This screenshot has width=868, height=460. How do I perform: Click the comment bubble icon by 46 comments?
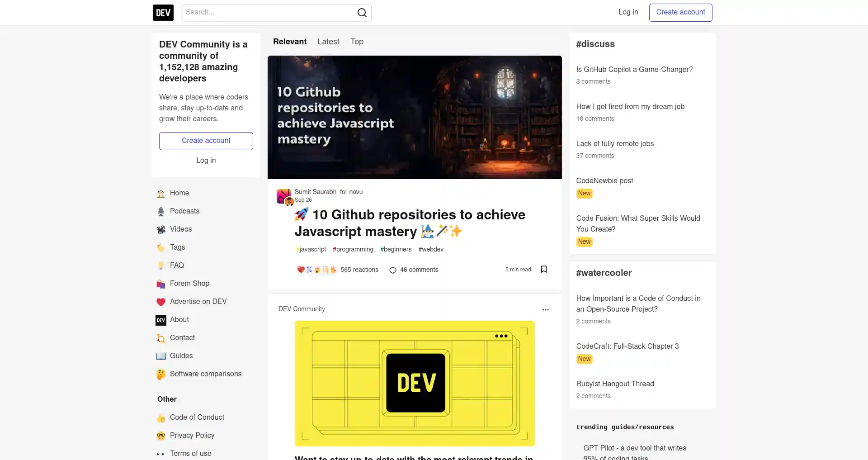[x=393, y=270]
